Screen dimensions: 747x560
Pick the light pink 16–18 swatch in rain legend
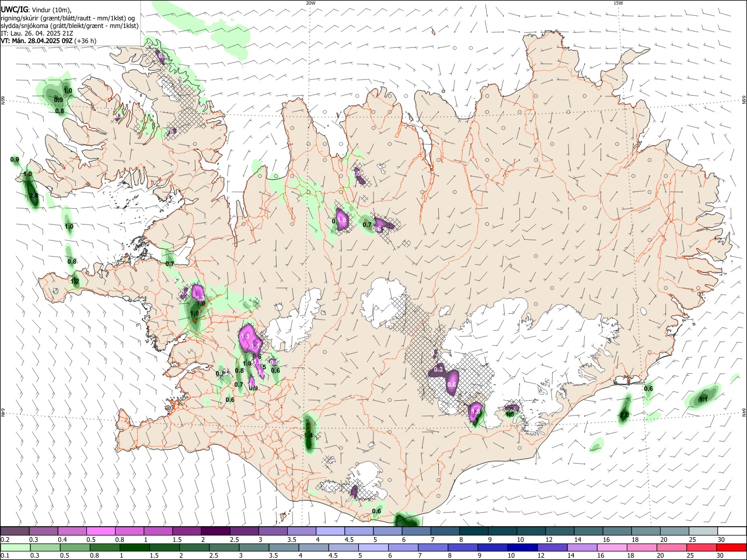(x=612, y=547)
